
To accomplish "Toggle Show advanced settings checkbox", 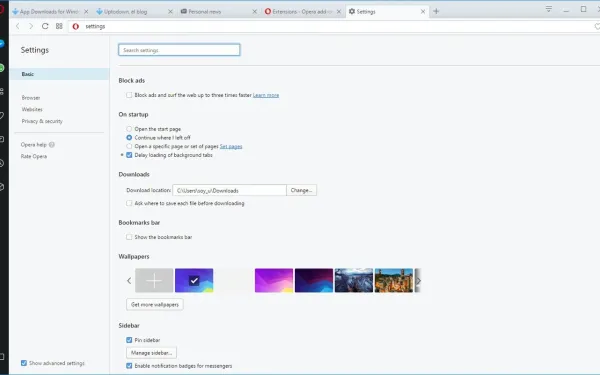I will (24, 363).
